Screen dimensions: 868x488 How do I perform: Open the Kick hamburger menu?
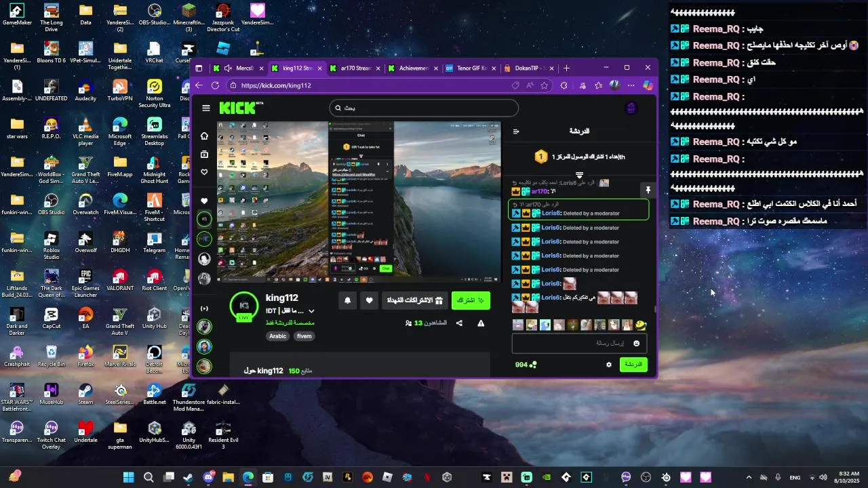click(x=206, y=108)
